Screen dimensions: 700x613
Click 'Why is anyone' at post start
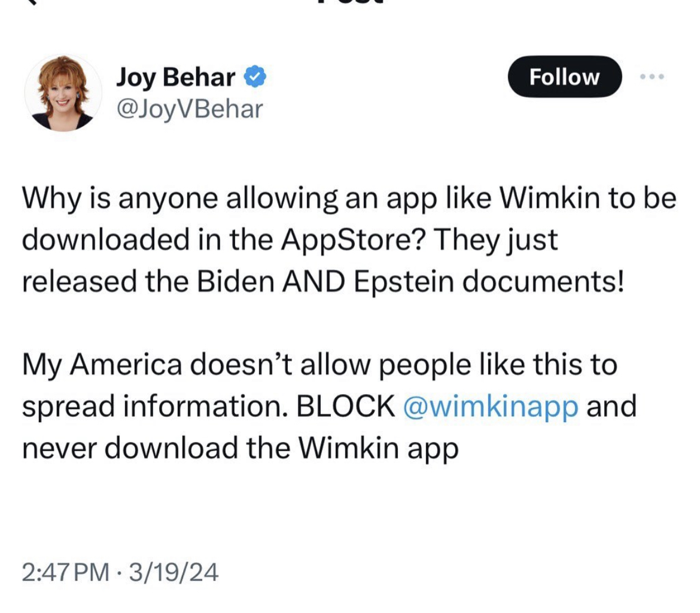coord(106,198)
